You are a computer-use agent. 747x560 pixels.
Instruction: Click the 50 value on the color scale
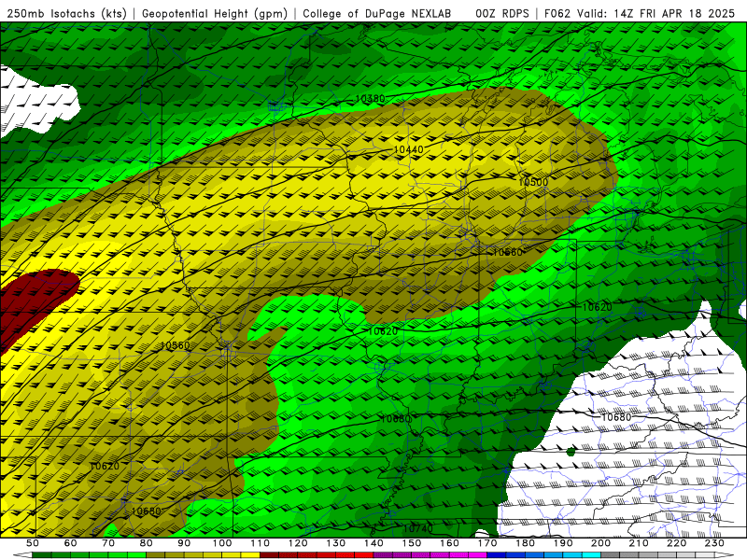click(x=33, y=543)
